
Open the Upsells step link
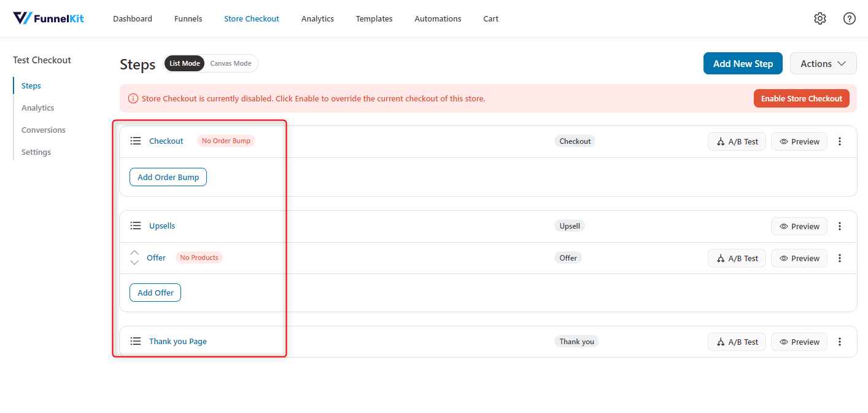162,226
